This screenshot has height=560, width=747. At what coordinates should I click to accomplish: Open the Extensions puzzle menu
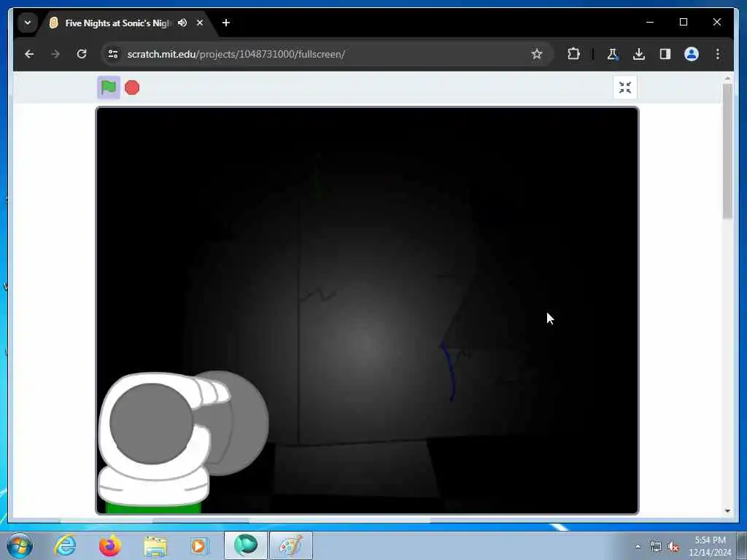[x=573, y=54]
